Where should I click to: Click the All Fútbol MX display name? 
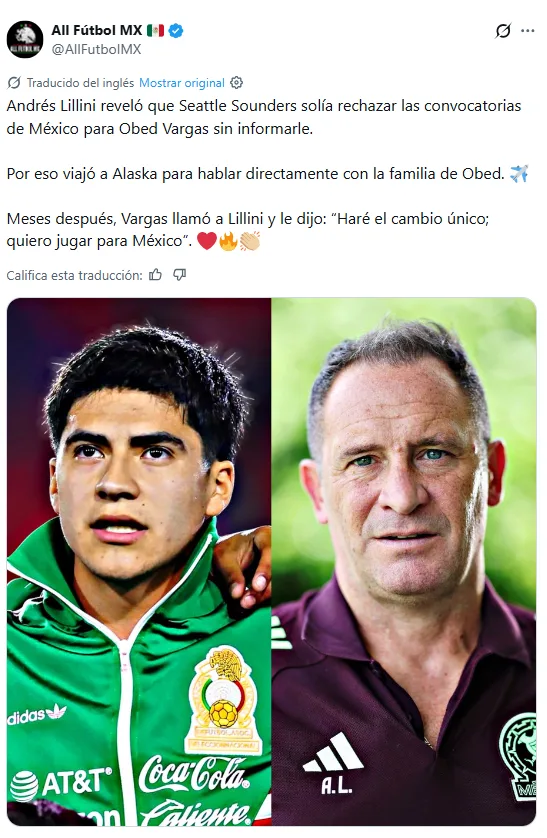97,30
